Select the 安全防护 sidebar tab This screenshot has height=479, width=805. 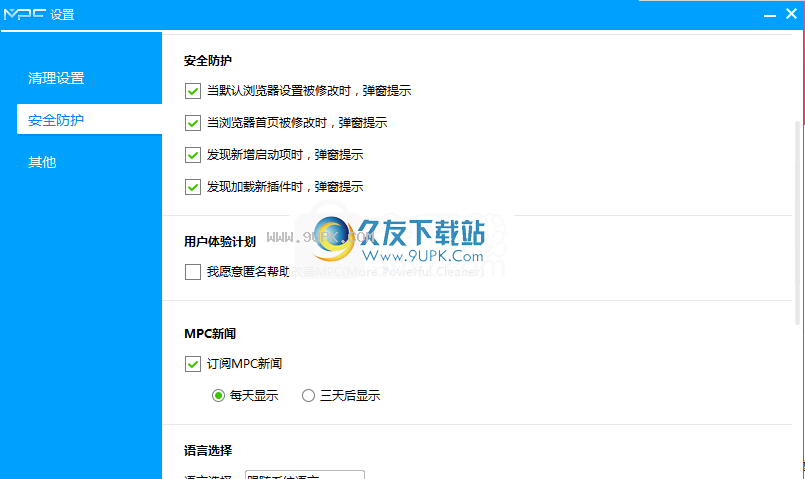tap(89, 120)
